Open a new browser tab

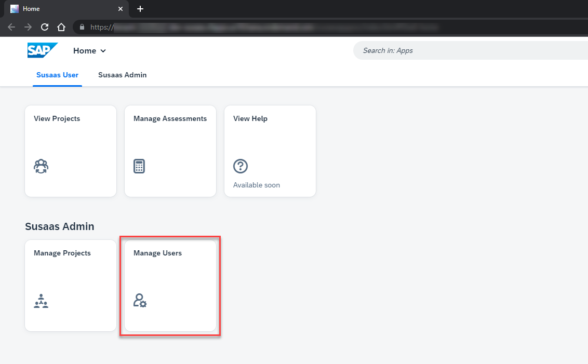[x=140, y=9]
